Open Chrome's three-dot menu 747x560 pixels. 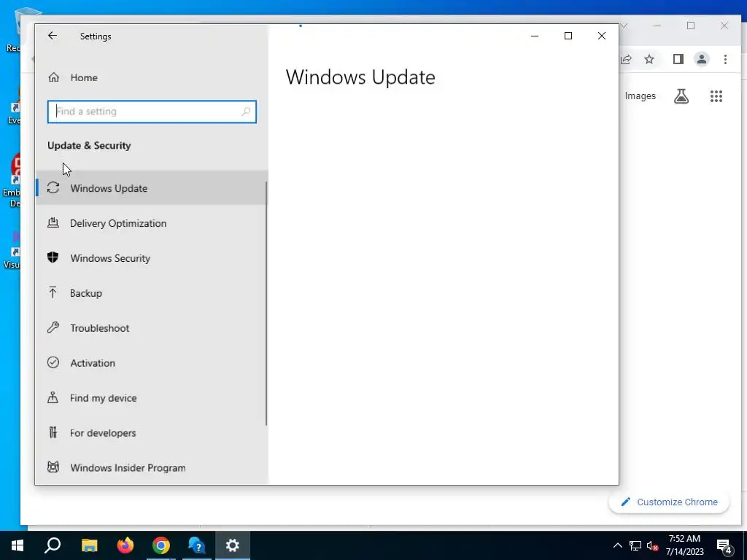[x=725, y=59]
